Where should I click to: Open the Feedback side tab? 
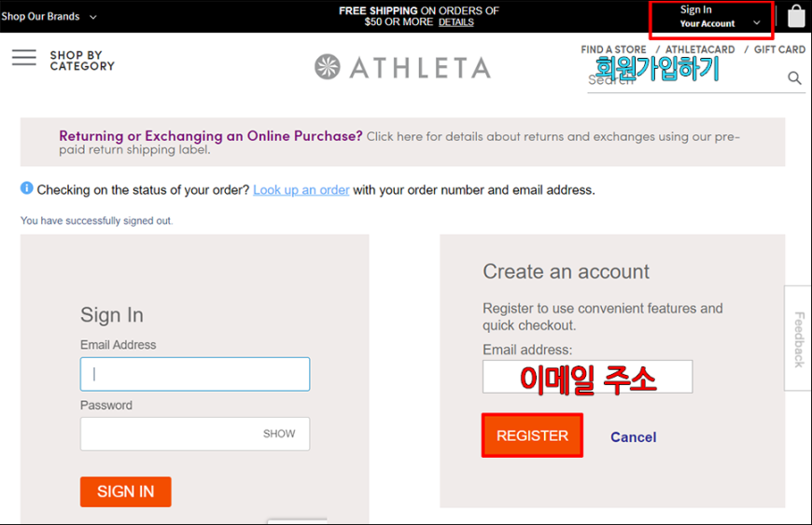(799, 338)
